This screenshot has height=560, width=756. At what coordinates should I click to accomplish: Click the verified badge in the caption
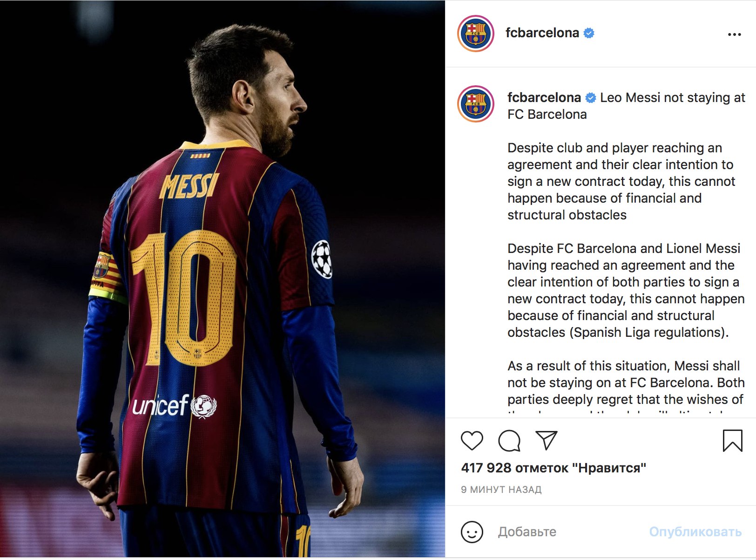coord(591,98)
